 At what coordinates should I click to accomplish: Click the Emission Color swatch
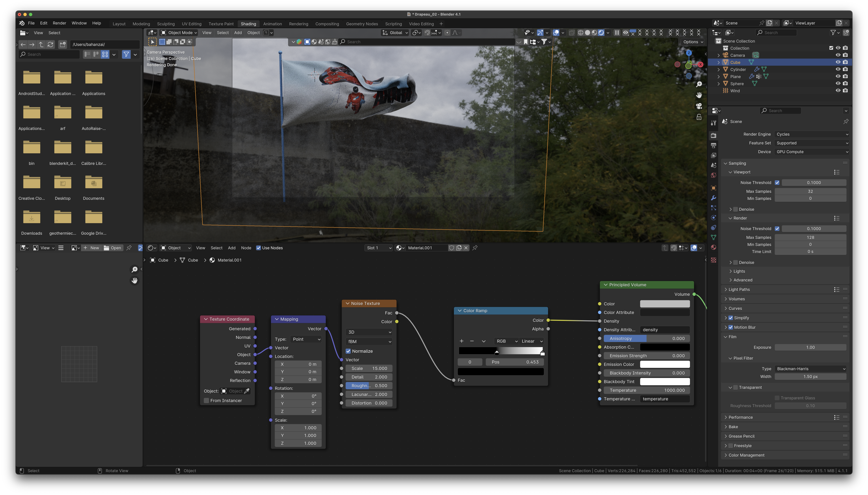(x=665, y=365)
